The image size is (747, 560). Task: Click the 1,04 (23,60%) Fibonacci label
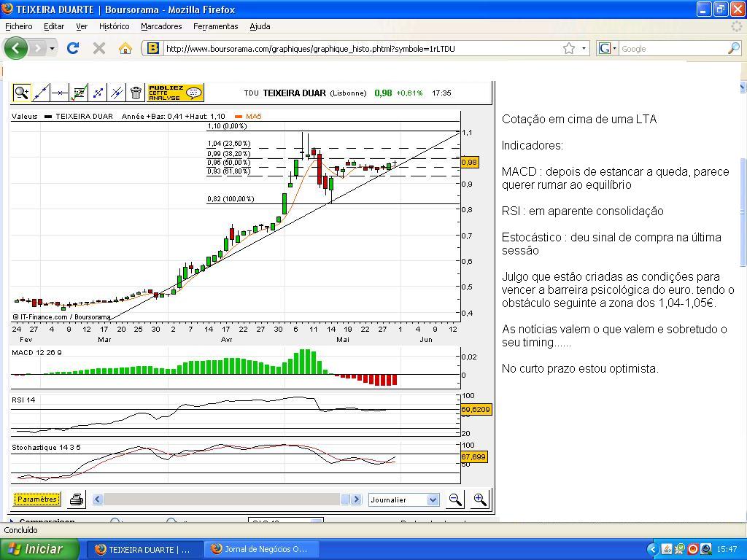tap(228, 144)
